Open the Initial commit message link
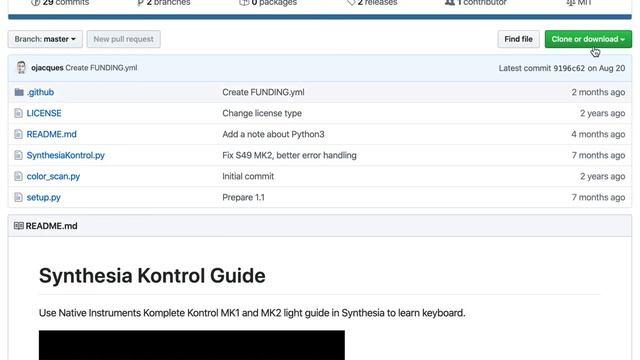 coord(248,176)
